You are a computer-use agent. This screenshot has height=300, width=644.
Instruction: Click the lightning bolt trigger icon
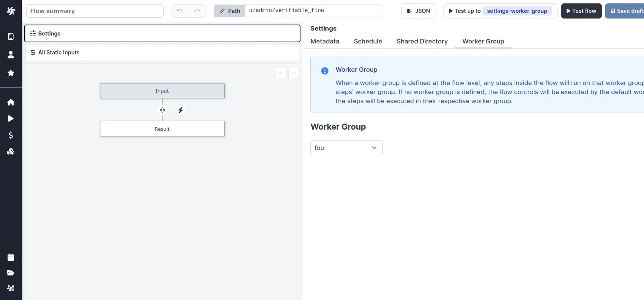180,110
